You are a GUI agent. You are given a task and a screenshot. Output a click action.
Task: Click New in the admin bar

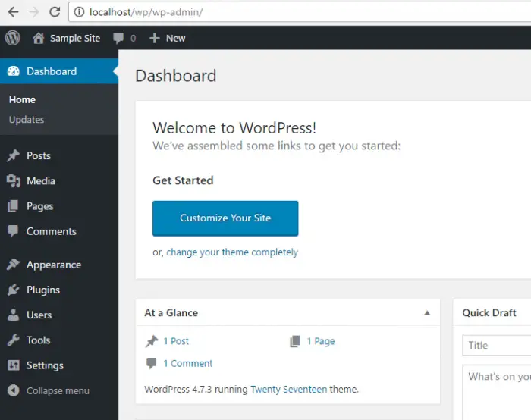[x=175, y=38]
